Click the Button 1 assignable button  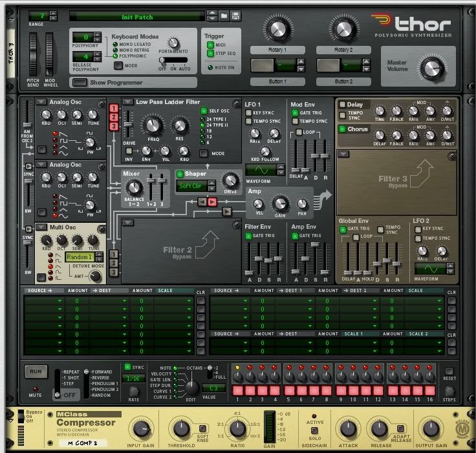point(262,65)
